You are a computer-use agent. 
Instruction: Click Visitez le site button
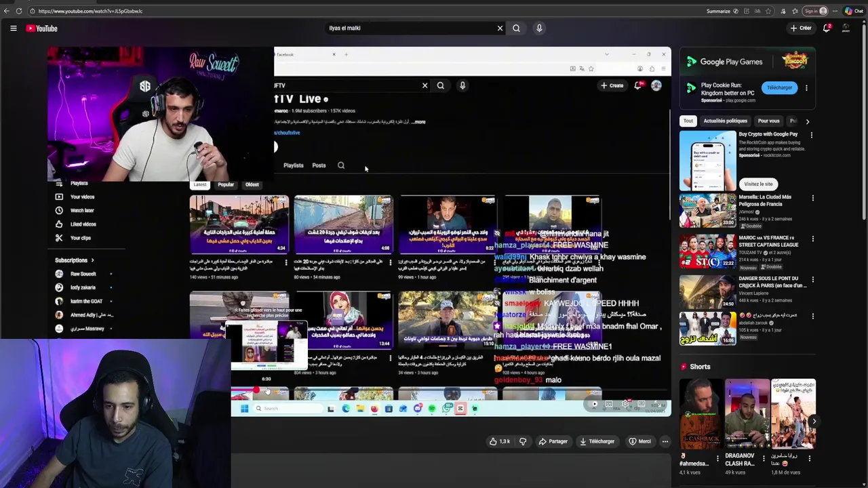tap(758, 184)
